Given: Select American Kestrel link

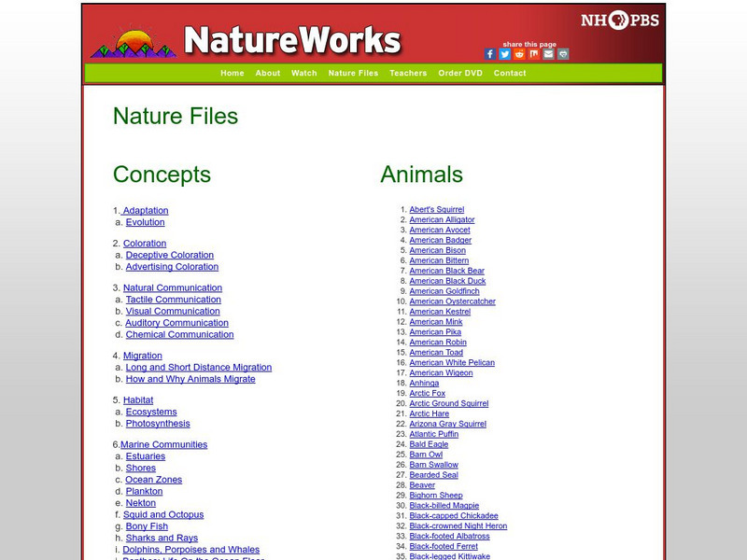Looking at the screenshot, I should [440, 312].
